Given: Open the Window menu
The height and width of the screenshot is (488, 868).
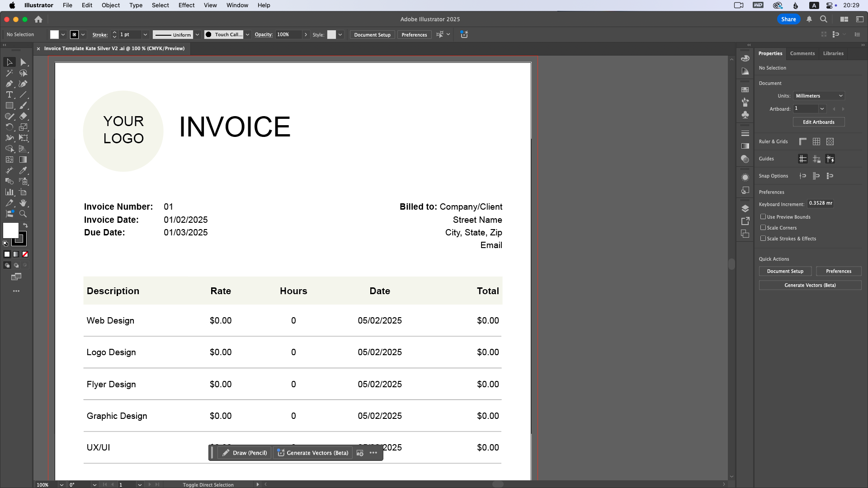Looking at the screenshot, I should click(237, 5).
